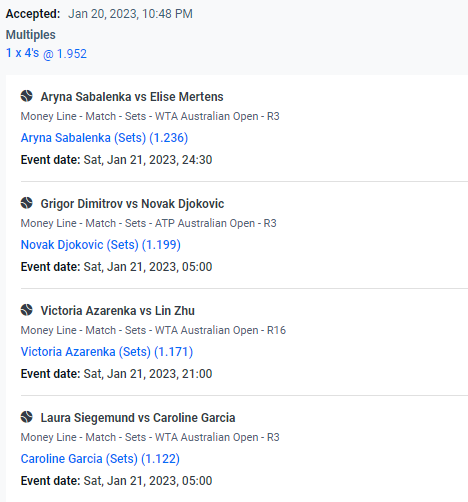The width and height of the screenshot is (468, 502).
Task: Click the tennis ball icon beside Grigor Dimitrov match
Action: [27, 203]
